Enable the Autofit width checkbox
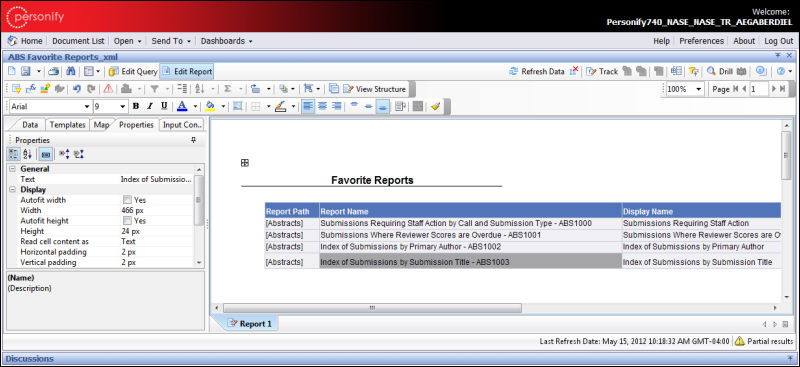Viewport: 800px width, 367px height. pos(127,200)
